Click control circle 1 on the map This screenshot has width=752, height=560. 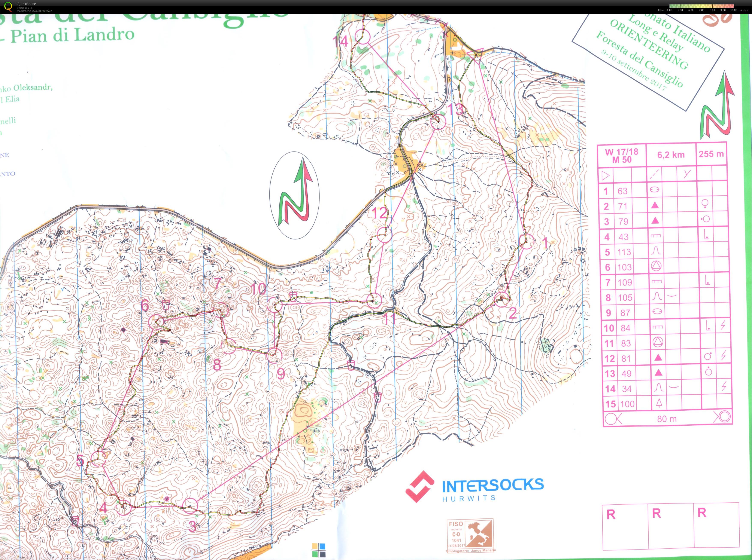(x=527, y=241)
